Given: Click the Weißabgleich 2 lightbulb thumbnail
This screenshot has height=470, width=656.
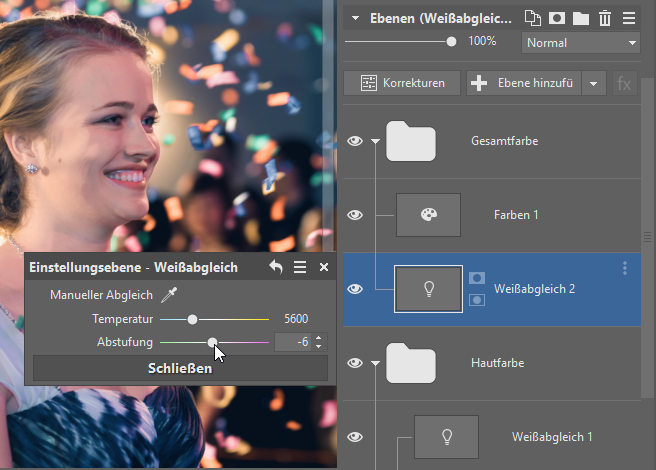Looking at the screenshot, I should (428, 289).
